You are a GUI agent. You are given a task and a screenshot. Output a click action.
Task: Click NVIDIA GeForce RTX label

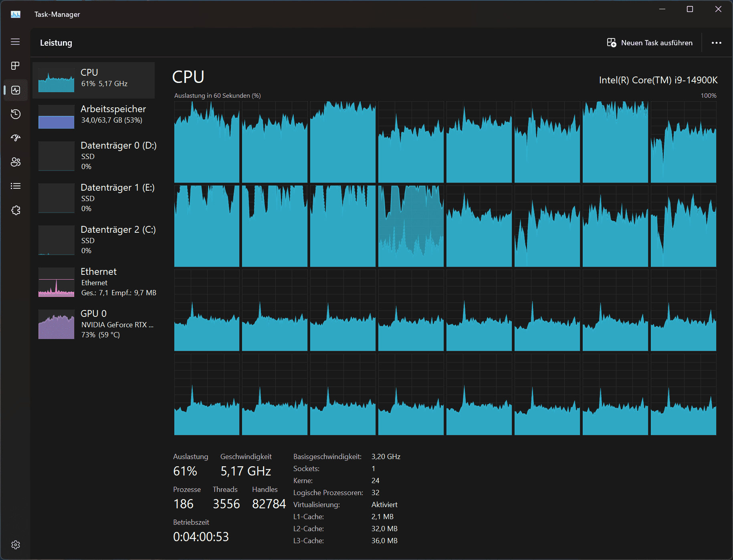coord(117,325)
